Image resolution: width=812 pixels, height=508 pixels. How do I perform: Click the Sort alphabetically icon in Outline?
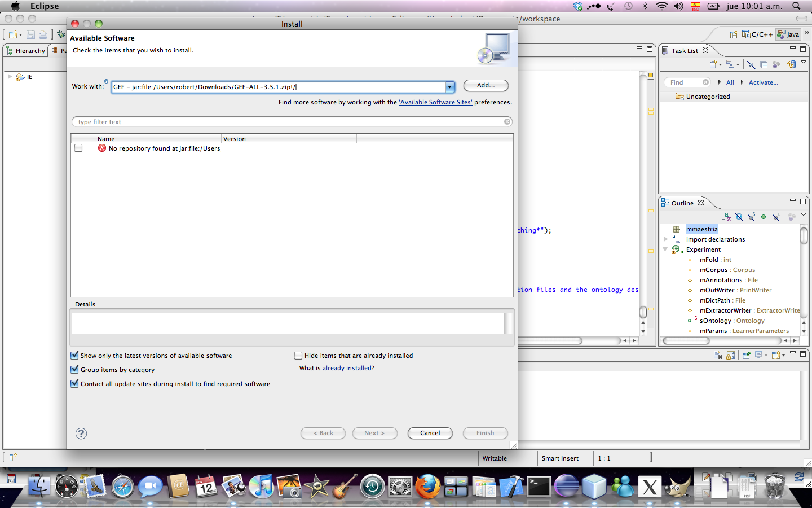coord(726,217)
